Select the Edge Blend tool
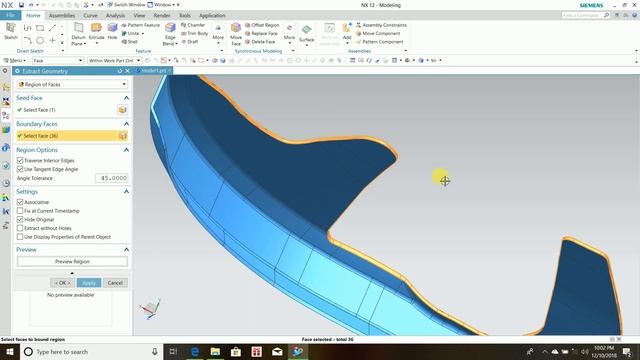 170,34
